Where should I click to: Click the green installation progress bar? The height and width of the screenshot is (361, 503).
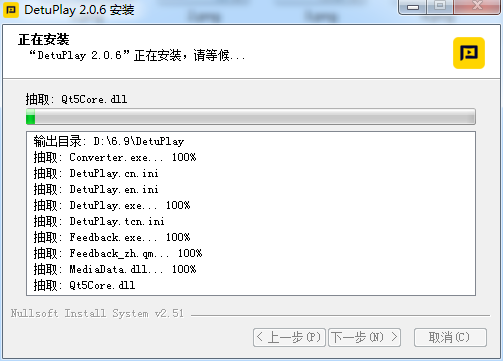click(x=251, y=117)
